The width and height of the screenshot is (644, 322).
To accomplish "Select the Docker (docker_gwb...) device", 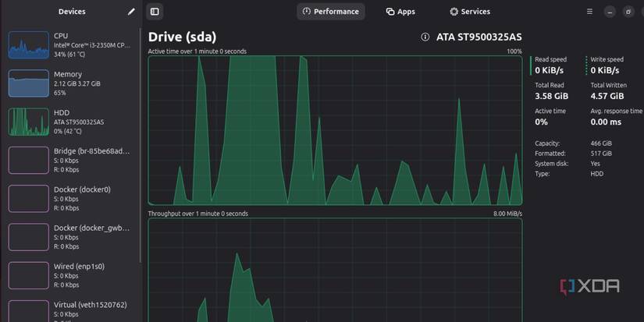I will tap(69, 237).
